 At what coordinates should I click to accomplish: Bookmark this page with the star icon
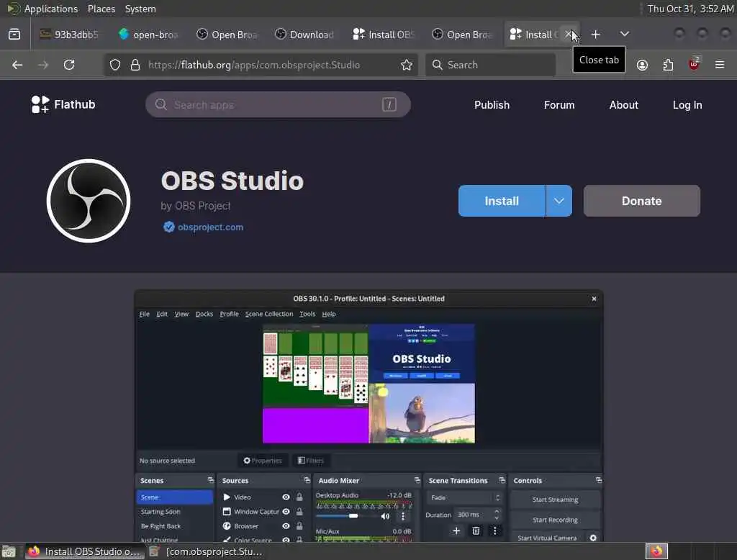click(407, 65)
